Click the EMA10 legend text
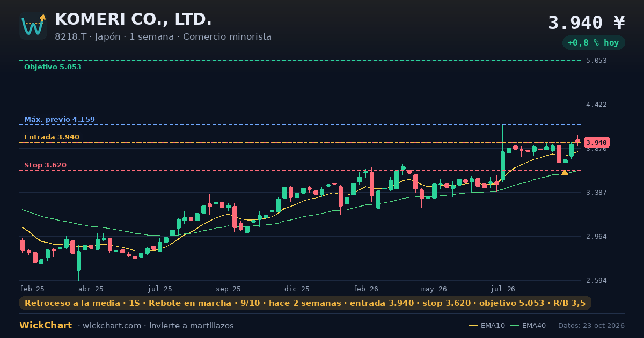This screenshot has width=644, height=338. (492, 326)
